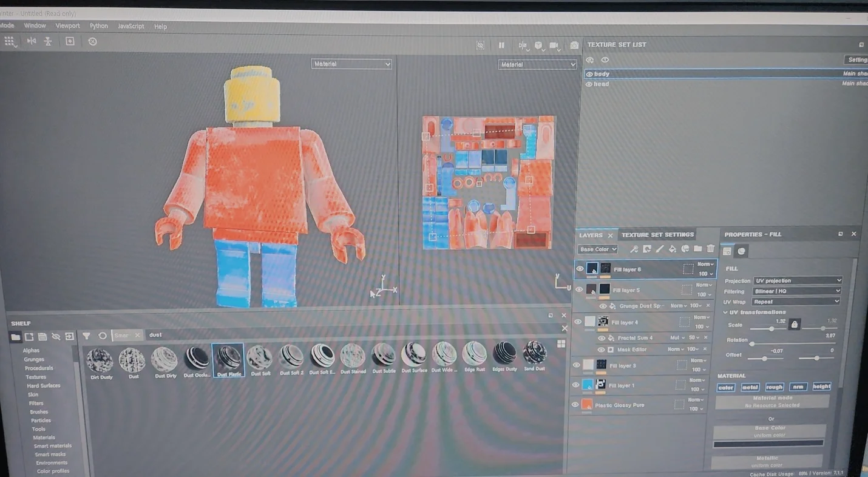868x477 pixels.
Task: Click Base Color uniform color button
Action: point(770,431)
